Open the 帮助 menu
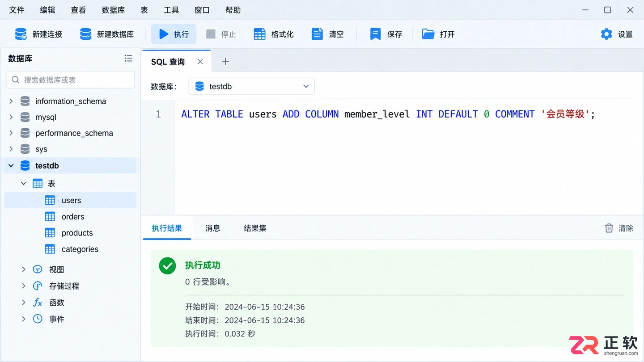Viewport: 644px width, 362px height. click(233, 10)
